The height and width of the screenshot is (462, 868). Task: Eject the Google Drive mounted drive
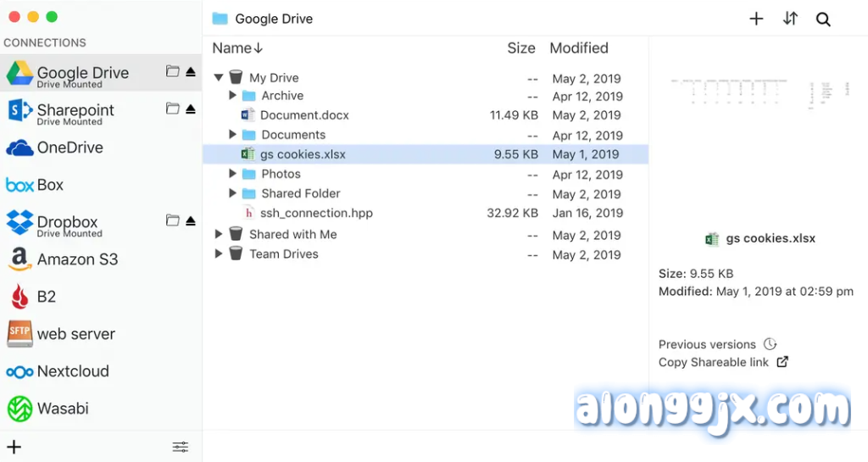point(191,72)
